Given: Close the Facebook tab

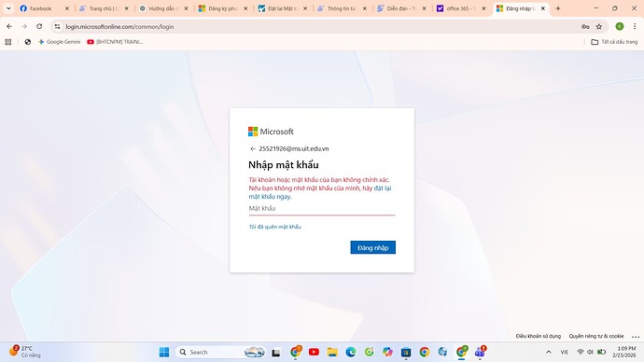Looking at the screenshot, I should pyautogui.click(x=67, y=8).
